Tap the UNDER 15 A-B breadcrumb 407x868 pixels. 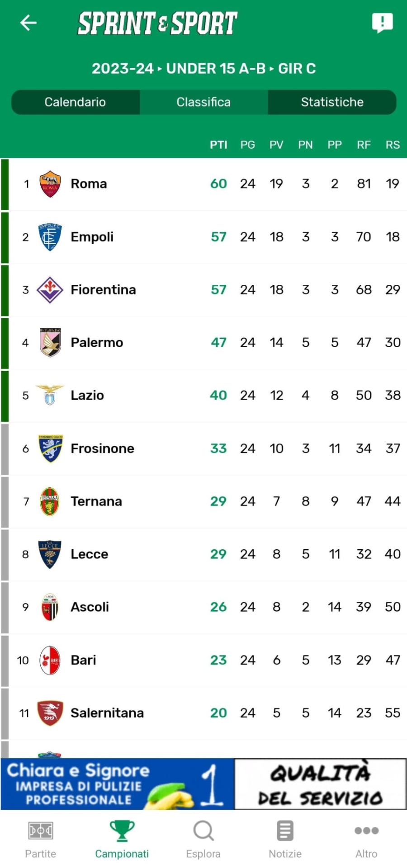[216, 69]
